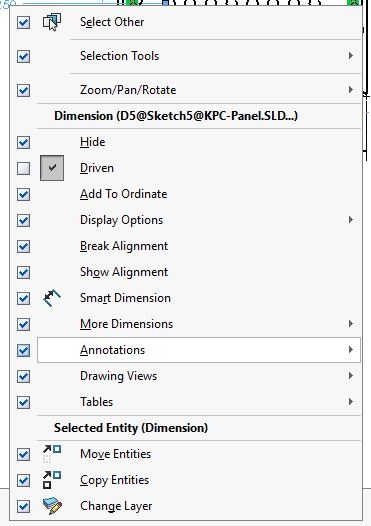Click the Change Layer pencil icon
The width and height of the screenshot is (371, 526).
pyautogui.click(x=52, y=506)
